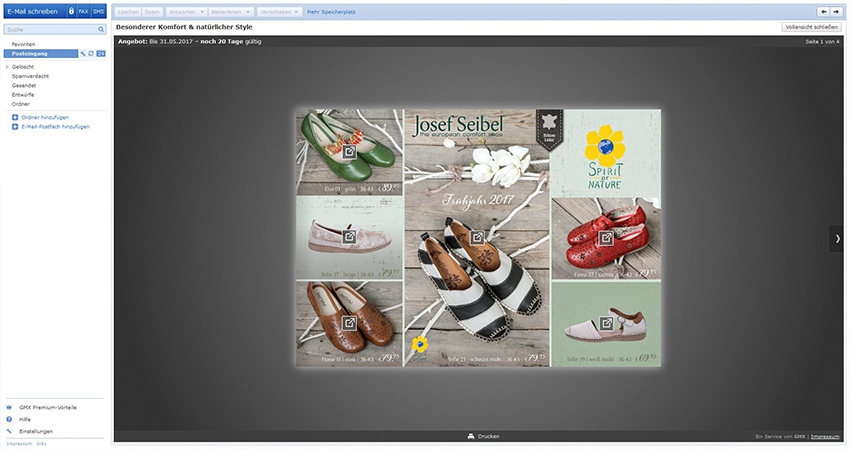850x450 pixels.
Task: Refresh the Posteingang with reload icon
Action: point(91,54)
